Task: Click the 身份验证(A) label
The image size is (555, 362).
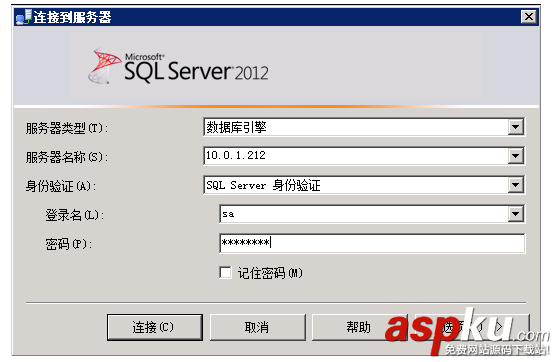Action: [x=61, y=186]
